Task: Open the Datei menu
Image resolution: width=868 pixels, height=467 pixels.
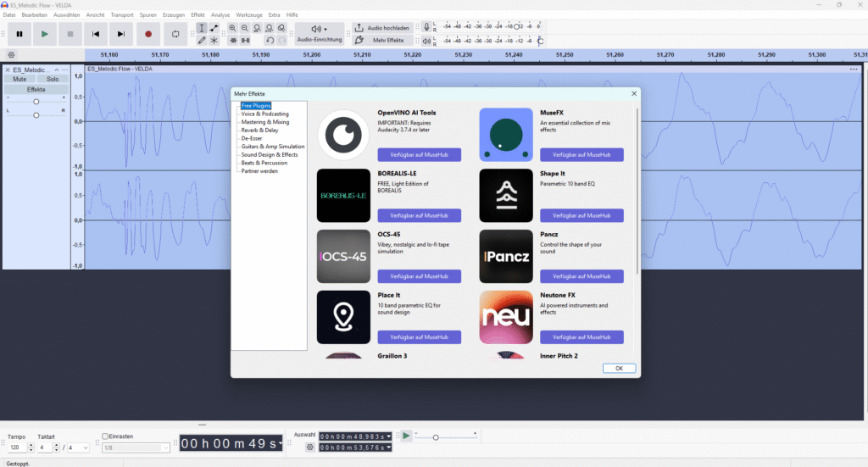Action: (x=9, y=15)
